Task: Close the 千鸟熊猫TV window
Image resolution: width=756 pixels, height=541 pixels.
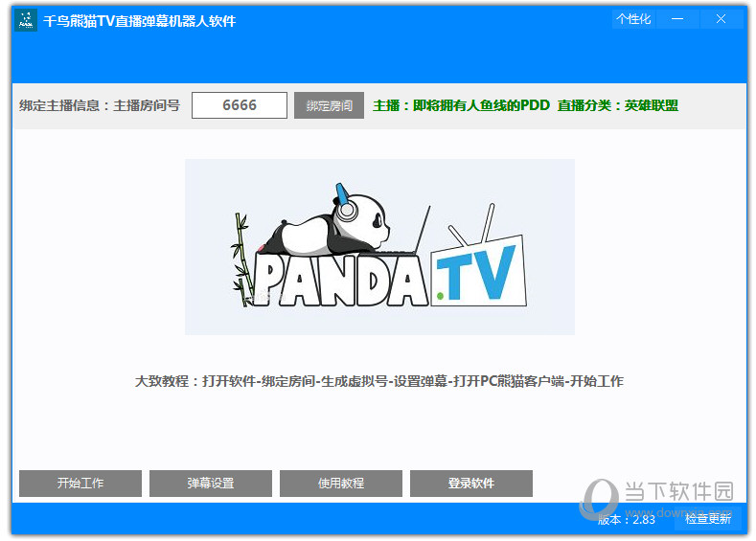Action: pyautogui.click(x=721, y=19)
